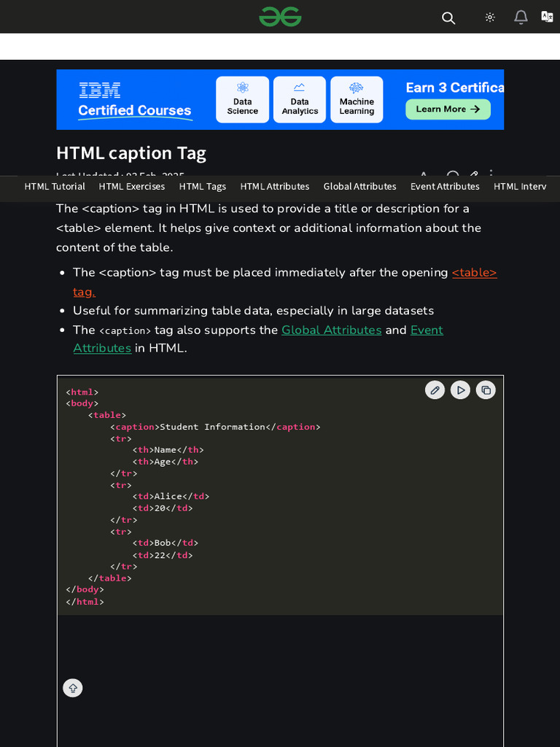Image resolution: width=560 pixels, height=747 pixels.
Task: Open the language translate icon
Action: (x=547, y=17)
